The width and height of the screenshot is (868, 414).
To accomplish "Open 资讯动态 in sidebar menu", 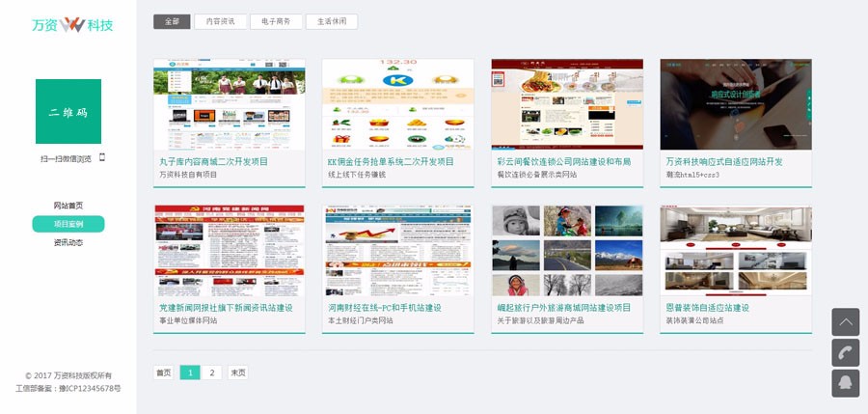I will (x=68, y=242).
